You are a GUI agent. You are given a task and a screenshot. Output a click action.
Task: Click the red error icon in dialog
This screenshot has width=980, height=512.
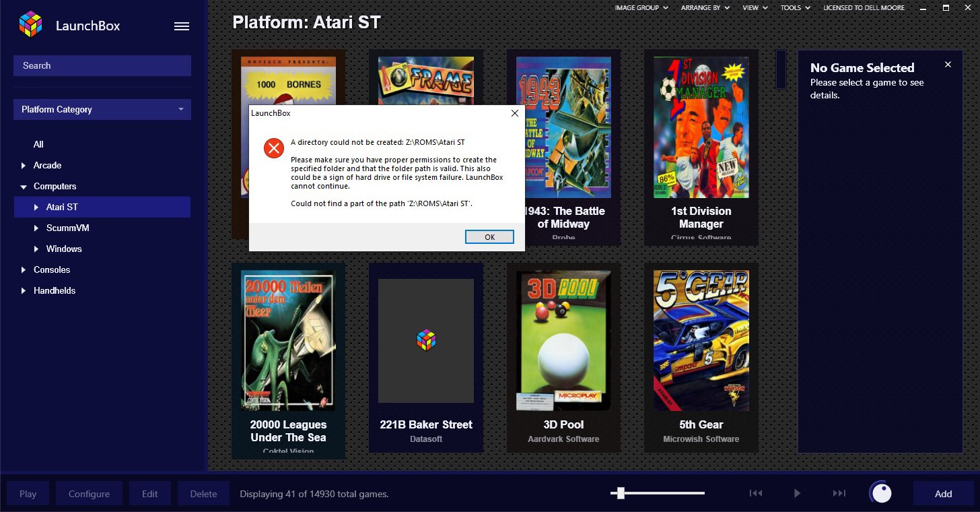point(273,148)
